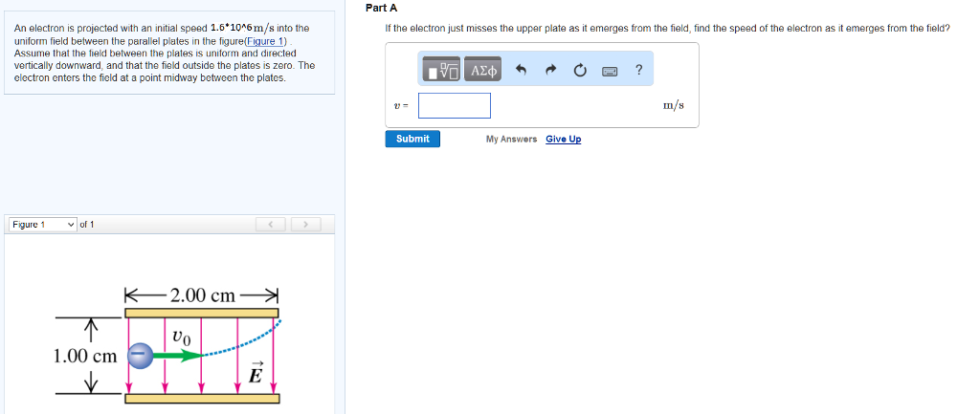Go to next figure with right chevron
The height and width of the screenshot is (414, 980).
[x=304, y=225]
